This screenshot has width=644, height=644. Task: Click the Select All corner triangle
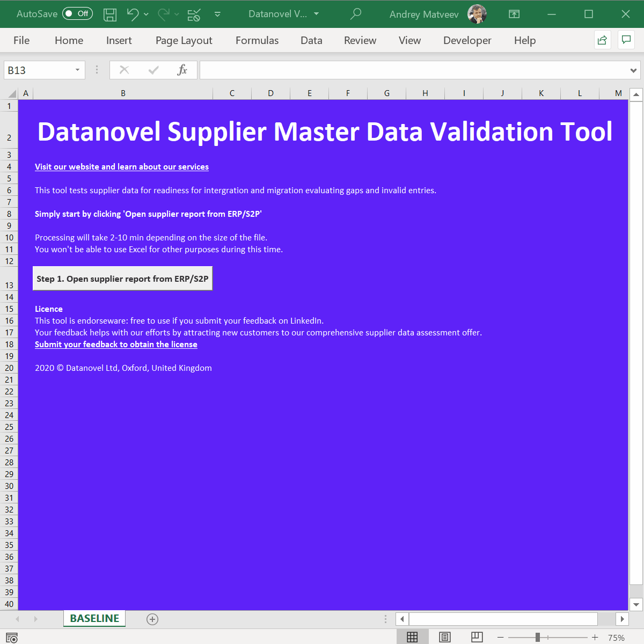12,94
